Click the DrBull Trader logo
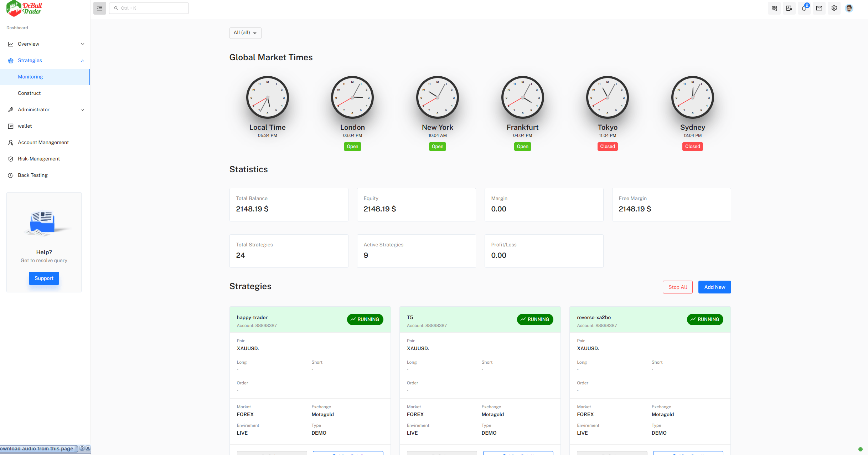 point(24,9)
